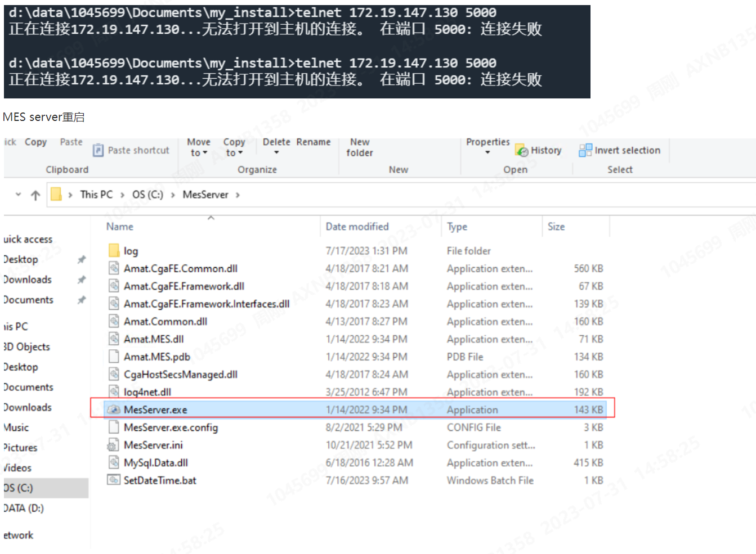This screenshot has height=554, width=756.
Task: Sort files by the Type column
Action: click(457, 227)
